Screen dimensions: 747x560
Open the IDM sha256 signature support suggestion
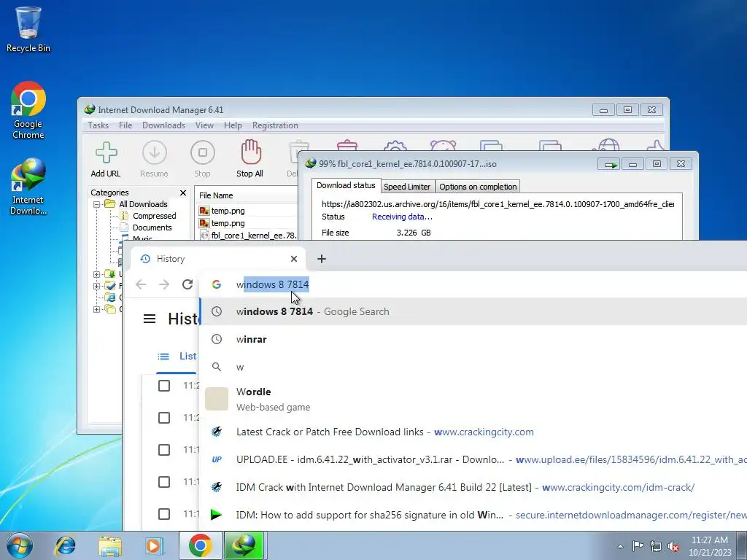point(473,515)
